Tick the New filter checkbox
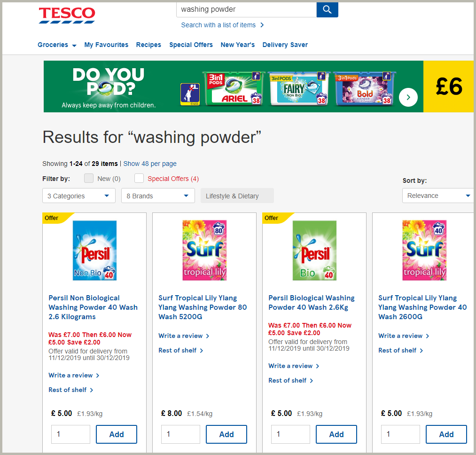 coord(89,178)
